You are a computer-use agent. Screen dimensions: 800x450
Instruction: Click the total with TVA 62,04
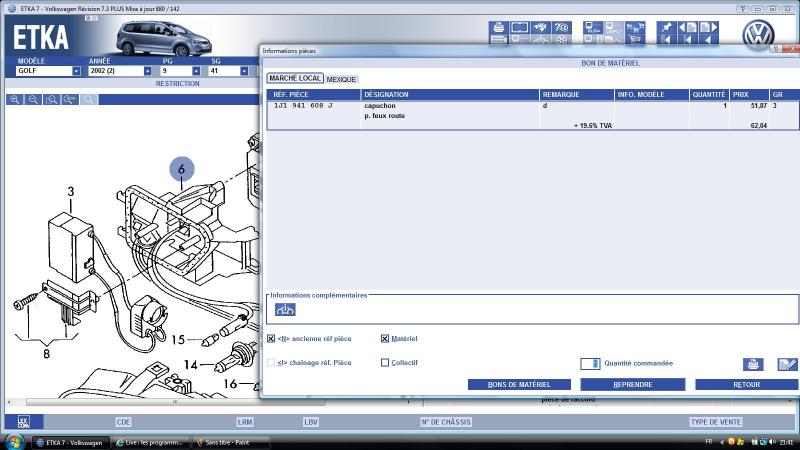tap(759, 126)
